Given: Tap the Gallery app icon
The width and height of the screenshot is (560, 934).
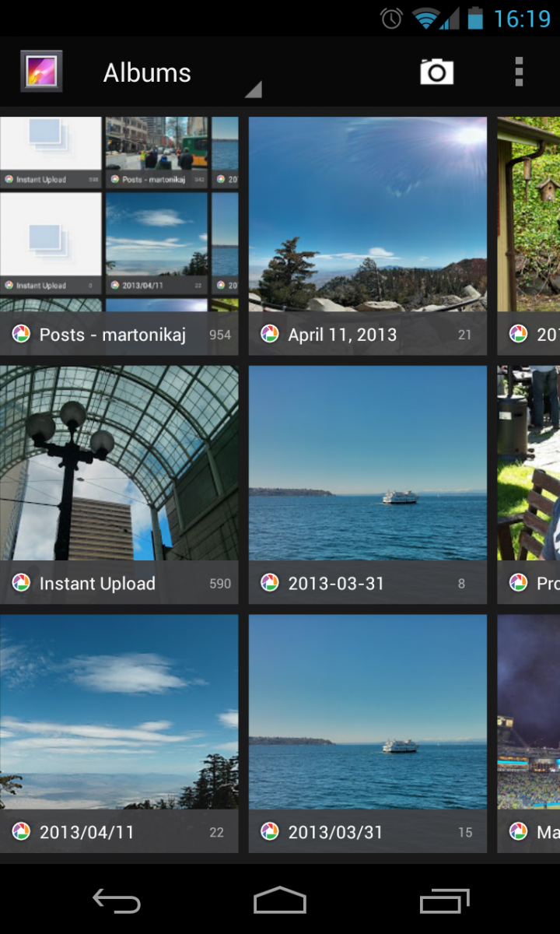Looking at the screenshot, I should click(41, 72).
